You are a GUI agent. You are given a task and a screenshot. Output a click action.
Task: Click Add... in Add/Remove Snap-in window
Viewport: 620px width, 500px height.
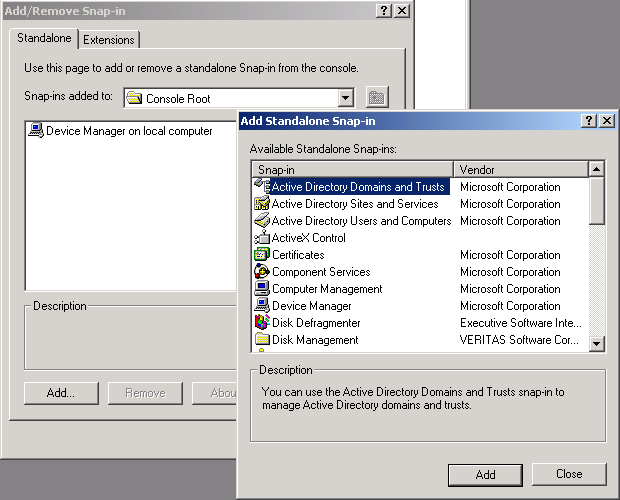[x=61, y=393]
